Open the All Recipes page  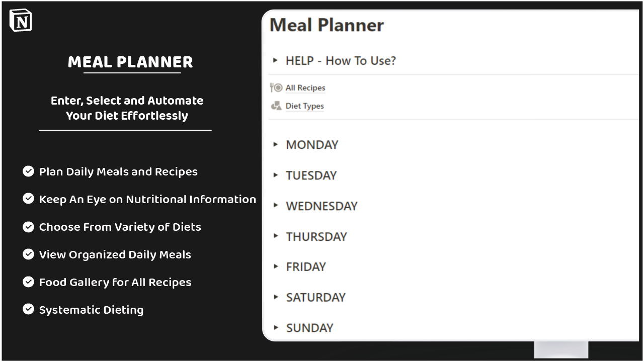pyautogui.click(x=305, y=87)
